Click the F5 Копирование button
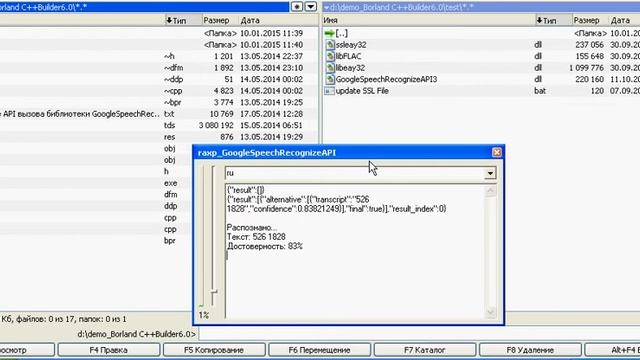Viewport: 640px width, 360px height. pos(214,350)
